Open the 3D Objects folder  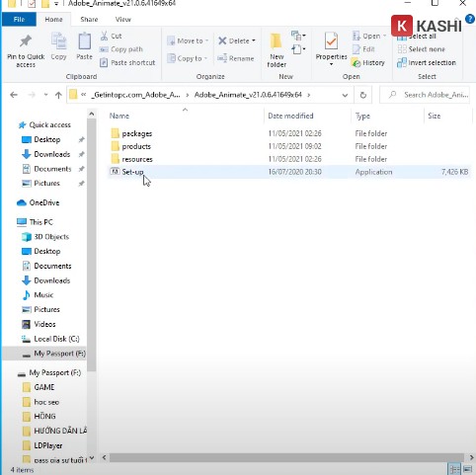[x=51, y=237]
